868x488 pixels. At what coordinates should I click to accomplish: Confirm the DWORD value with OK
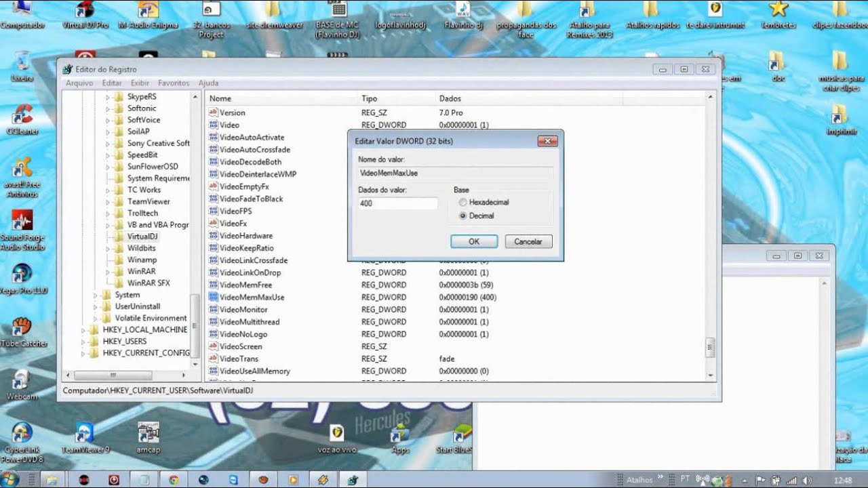tap(474, 241)
